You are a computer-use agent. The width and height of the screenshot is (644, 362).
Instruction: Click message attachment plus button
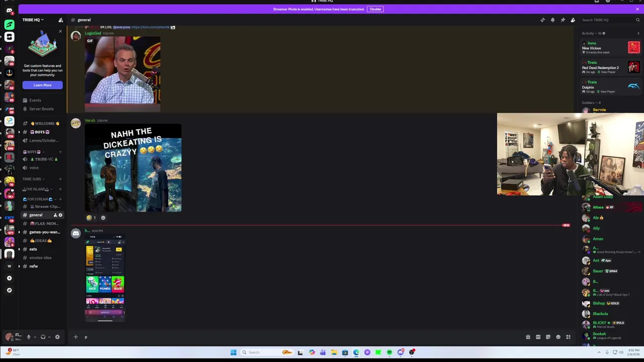tap(75, 337)
